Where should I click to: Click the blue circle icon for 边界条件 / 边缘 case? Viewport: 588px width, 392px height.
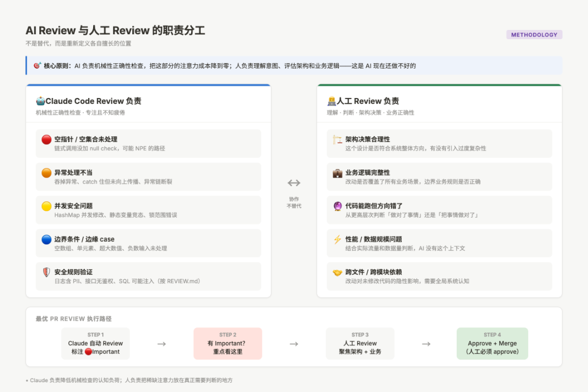tap(46, 240)
